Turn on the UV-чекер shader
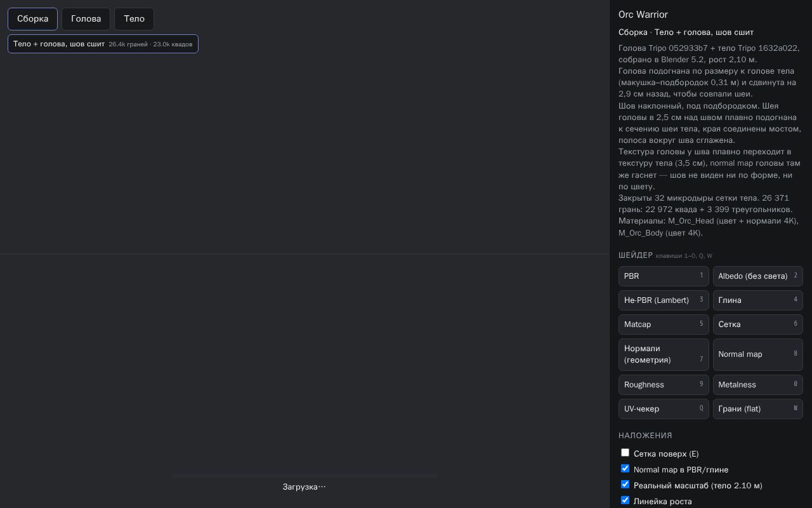The image size is (812, 508). click(x=664, y=409)
